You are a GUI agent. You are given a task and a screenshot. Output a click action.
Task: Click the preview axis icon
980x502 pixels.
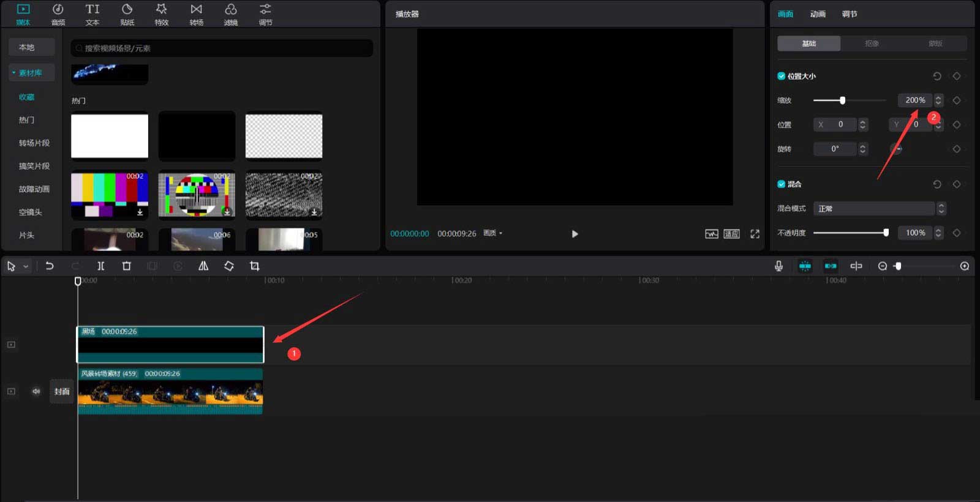[x=856, y=266]
